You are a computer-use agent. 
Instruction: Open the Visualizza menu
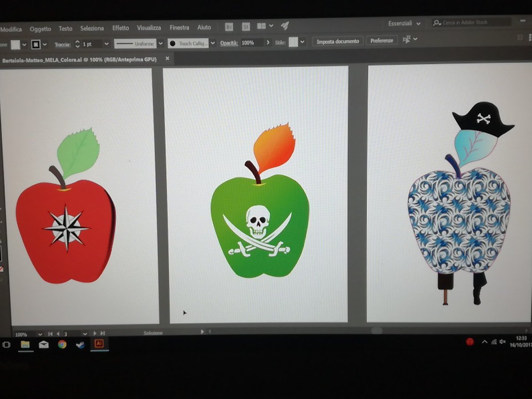149,27
